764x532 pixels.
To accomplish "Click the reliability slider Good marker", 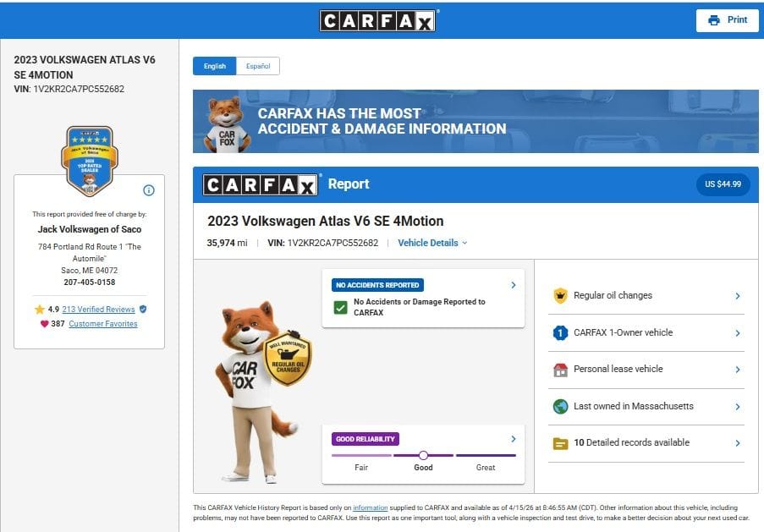I will [423, 455].
